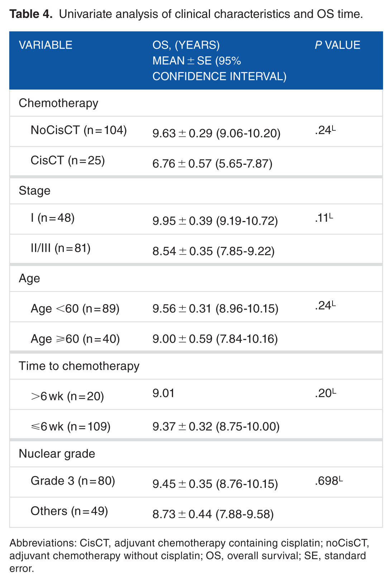Select the ≤6 wk (n=109) row label
392x581 pixels.
[71, 427]
